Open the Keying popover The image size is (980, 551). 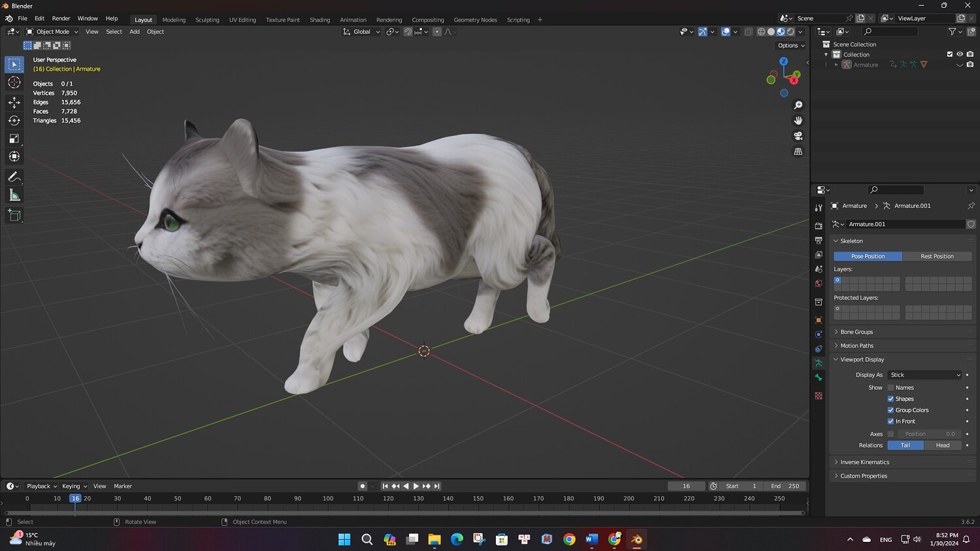(74, 486)
